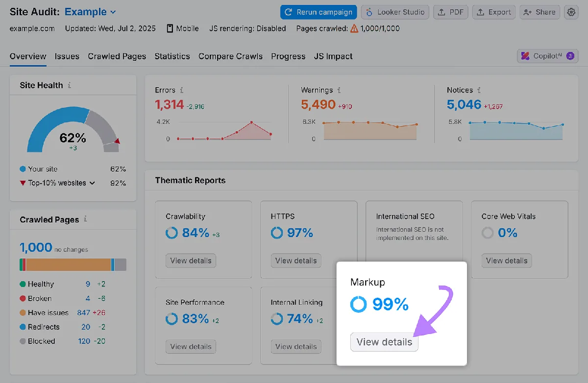Image resolution: width=588 pixels, height=383 pixels.
Task: Click the Redirects count 20
Action: [86, 327]
